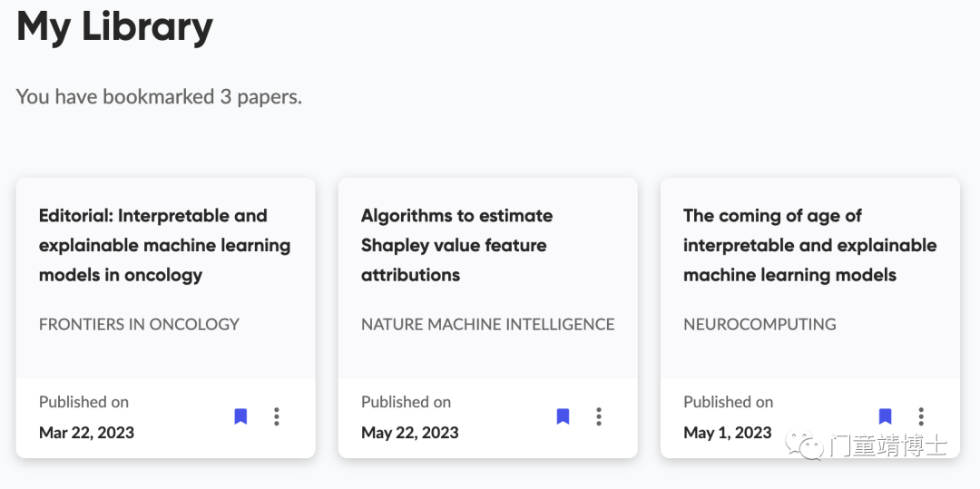Open more options for Editorial oncology paper
980x489 pixels.
(276, 416)
